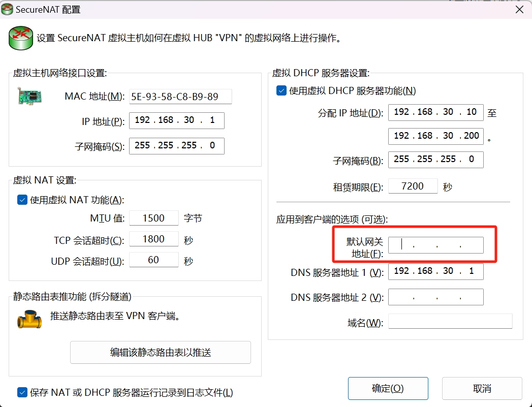
Task: Click the yellow pipe split-tunnel icon
Action: (29, 319)
